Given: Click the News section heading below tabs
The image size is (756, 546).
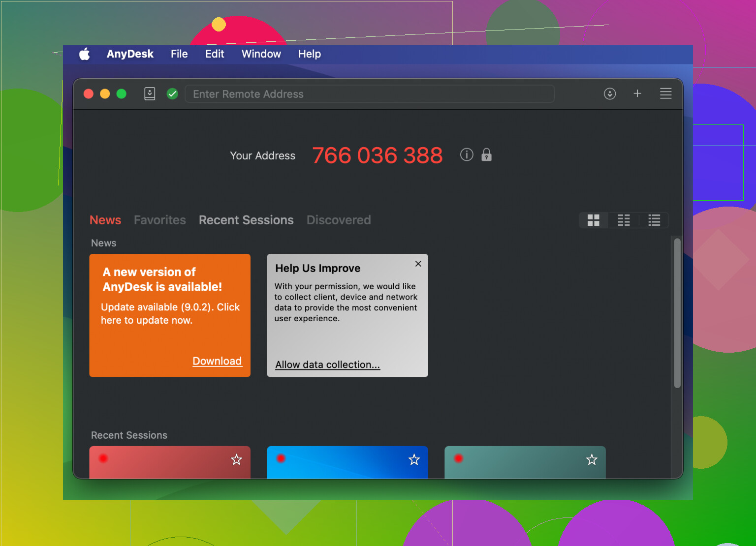Looking at the screenshot, I should click(x=104, y=243).
